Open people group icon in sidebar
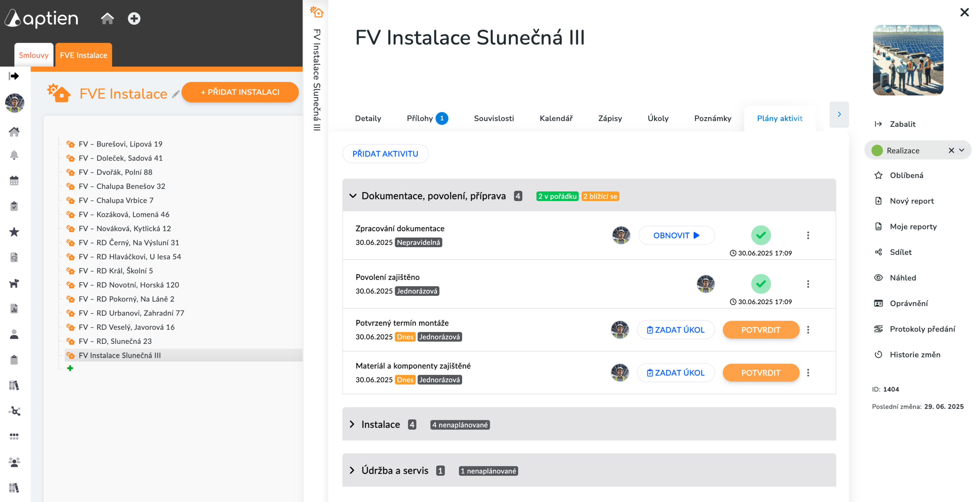Screen dimensions: 980x502 tap(14, 462)
